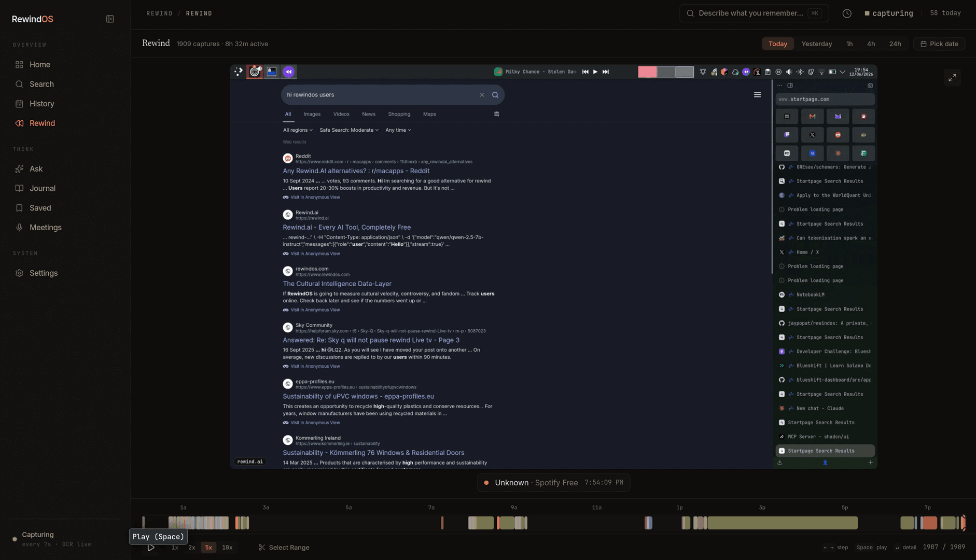Screen dimensions: 976x560
Task: Click the first REWIND breadcrumb
Action: point(159,13)
